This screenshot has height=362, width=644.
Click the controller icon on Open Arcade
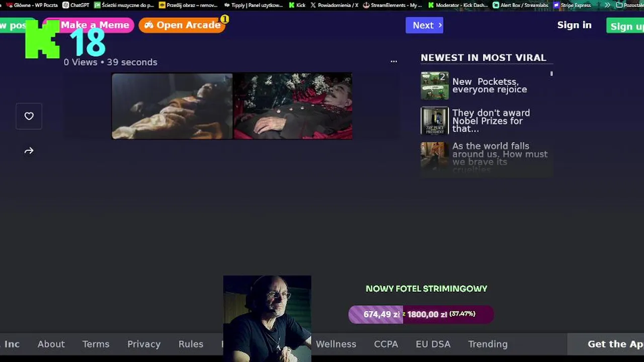pyautogui.click(x=149, y=25)
